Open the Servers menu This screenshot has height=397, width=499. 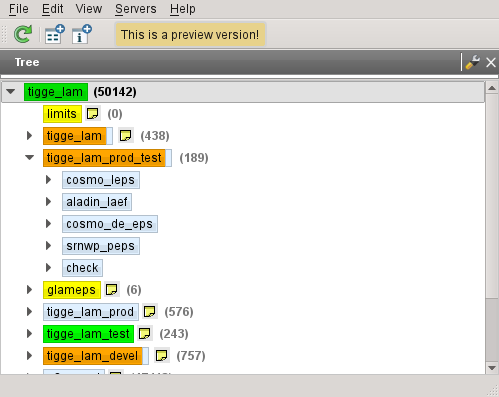(x=136, y=9)
